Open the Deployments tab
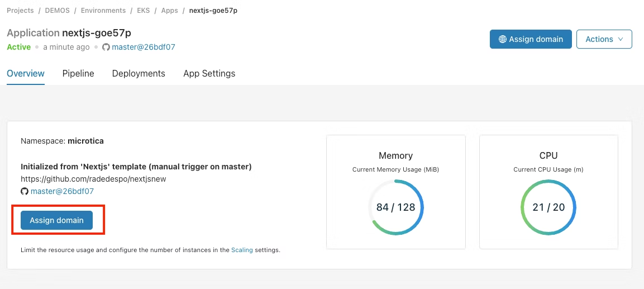Viewport: 644px width, 289px height. [139, 74]
